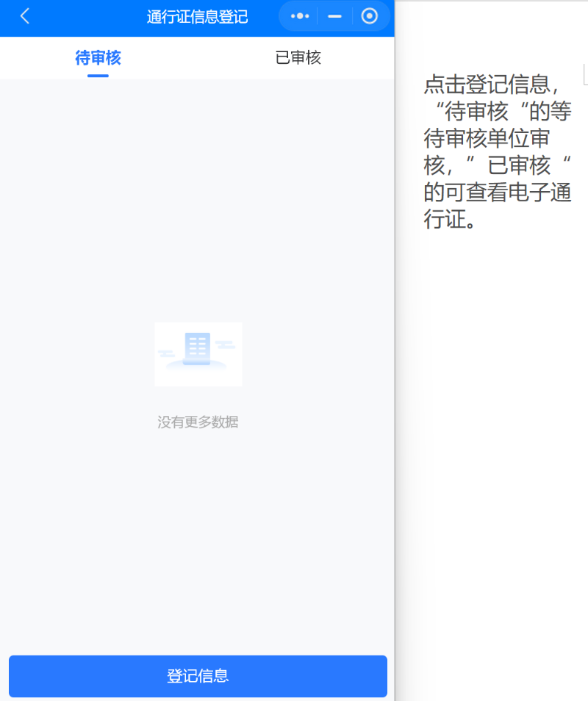Screen dimensions: 588x701
Task: Close the mini program via circle icon
Action: (370, 17)
